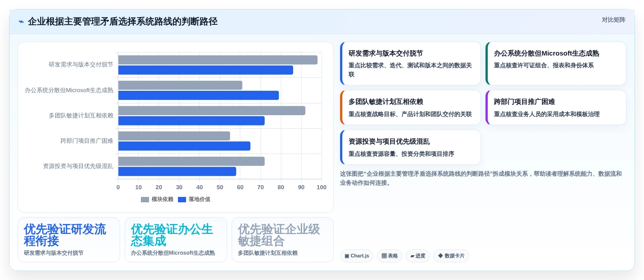The width and height of the screenshot is (644, 280).
Task: Select the 优先验证办公生态集成 summary card
Action: click(x=176, y=240)
